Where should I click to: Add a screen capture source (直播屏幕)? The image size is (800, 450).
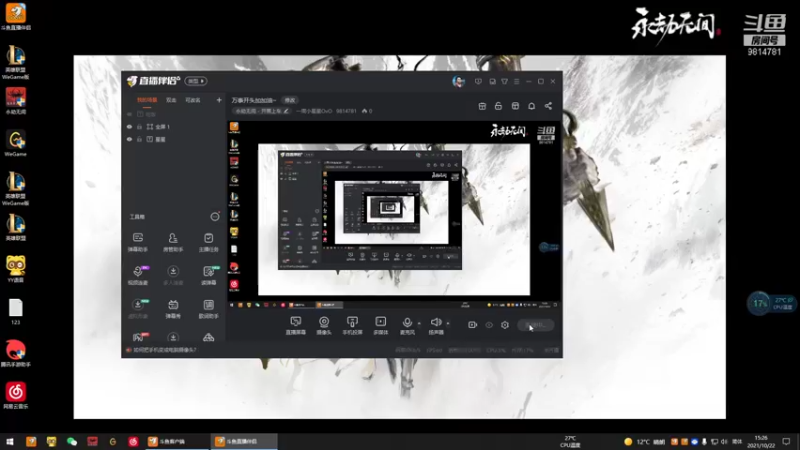[295, 325]
